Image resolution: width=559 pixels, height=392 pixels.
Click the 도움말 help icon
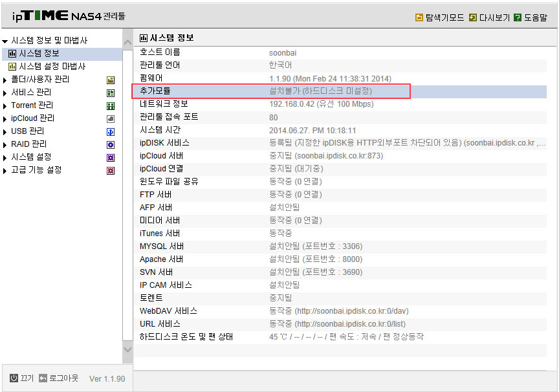pos(518,17)
